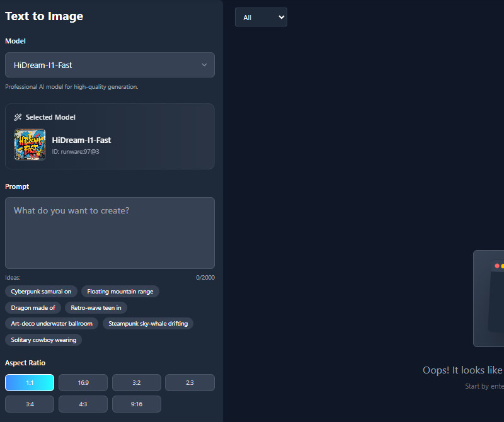Click the HiDream-I1-Fast model thumbnail
Viewport: 504px width, 422px height.
coord(30,145)
